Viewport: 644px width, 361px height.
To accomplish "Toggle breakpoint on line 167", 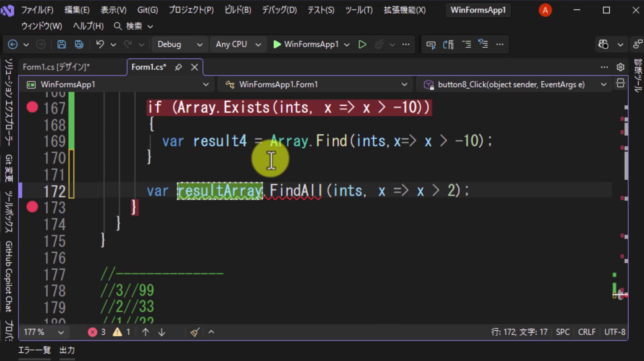I will point(32,107).
